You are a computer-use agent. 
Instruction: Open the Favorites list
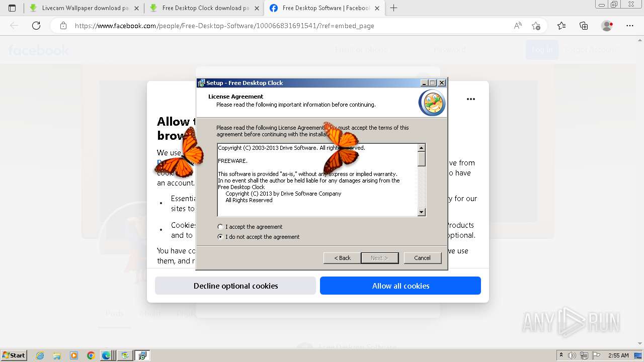(x=561, y=26)
